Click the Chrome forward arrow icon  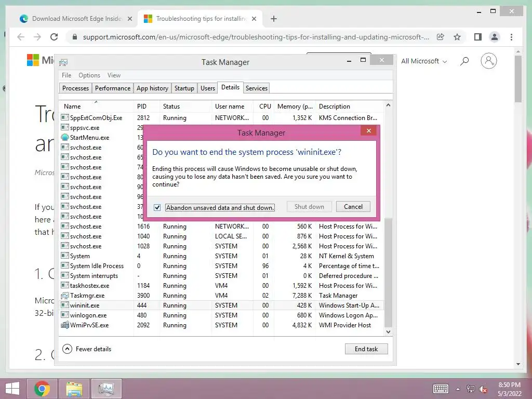pos(37,37)
